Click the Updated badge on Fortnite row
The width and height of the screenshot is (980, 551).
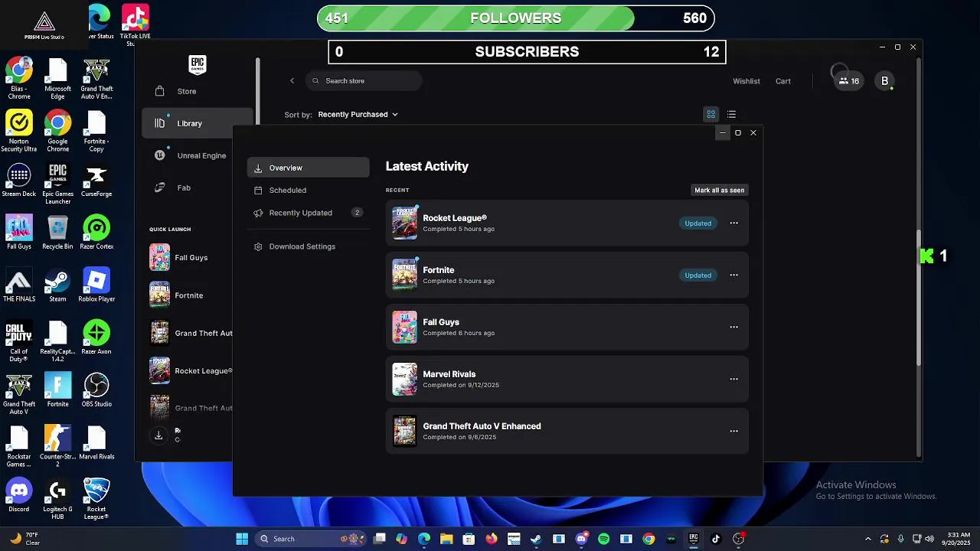[697, 275]
